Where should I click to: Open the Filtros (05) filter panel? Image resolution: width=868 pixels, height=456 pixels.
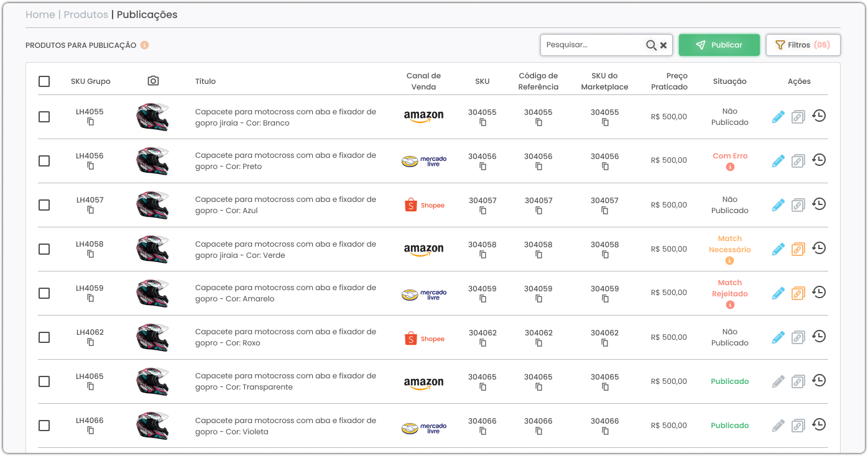coord(803,45)
